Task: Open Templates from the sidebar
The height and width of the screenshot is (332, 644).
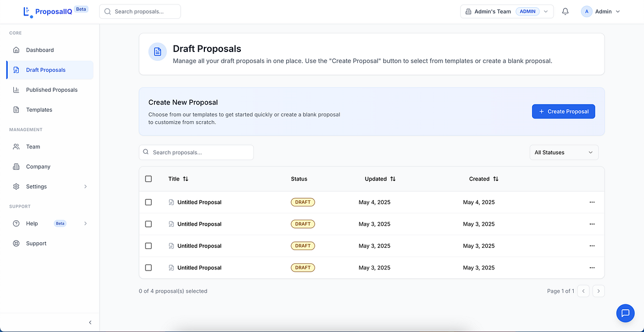Action: point(39,110)
